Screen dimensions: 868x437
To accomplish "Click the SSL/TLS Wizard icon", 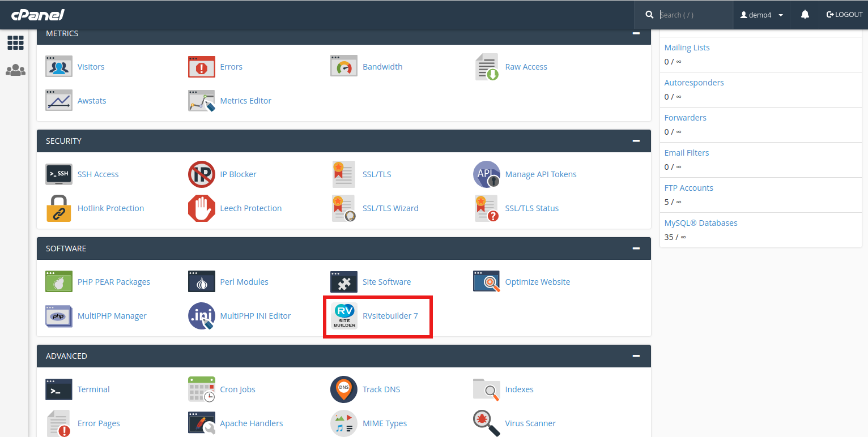I will click(344, 208).
